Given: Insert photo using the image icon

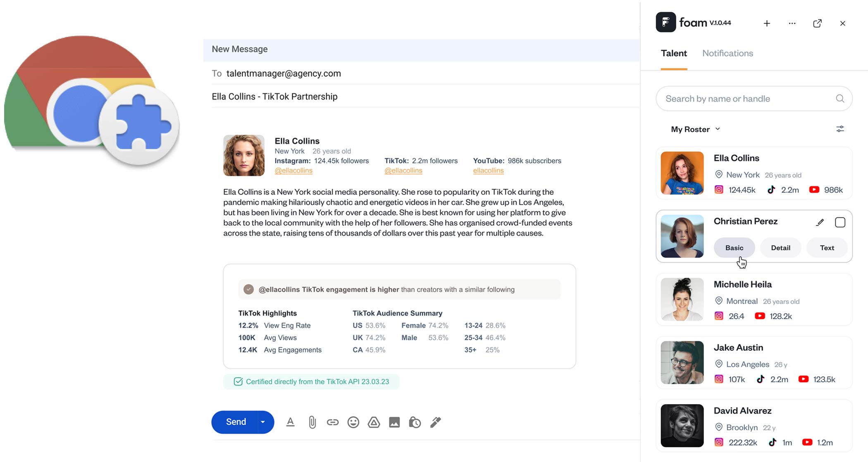Looking at the screenshot, I should [x=394, y=422].
